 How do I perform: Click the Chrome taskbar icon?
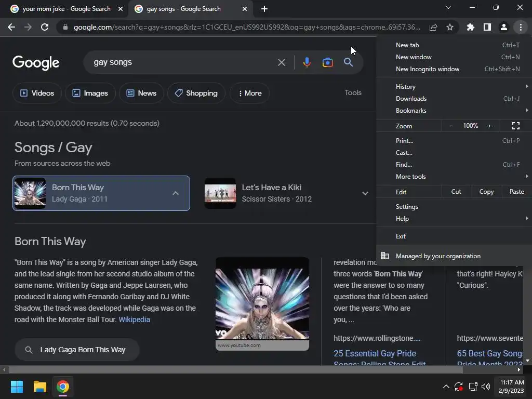(63, 387)
